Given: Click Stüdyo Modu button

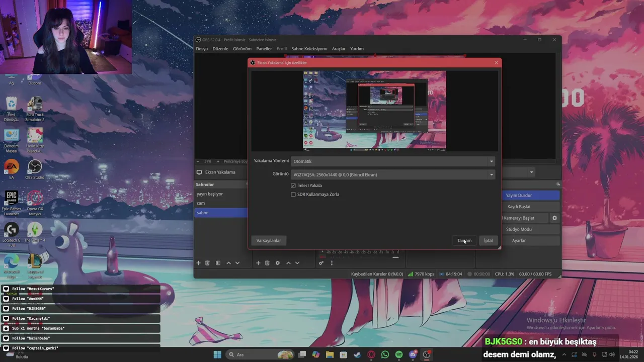Looking at the screenshot, I should [530, 229].
